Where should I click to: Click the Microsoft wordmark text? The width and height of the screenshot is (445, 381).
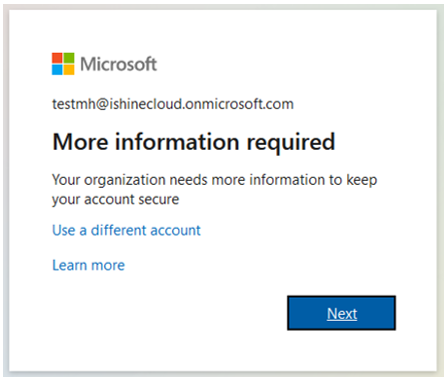118,64
